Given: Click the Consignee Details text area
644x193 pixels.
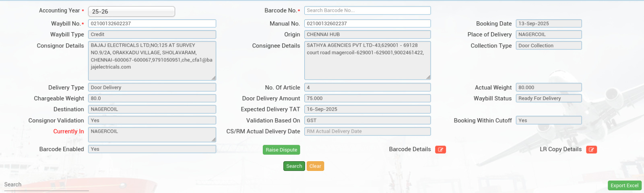Looking at the screenshot, I should point(367,60).
